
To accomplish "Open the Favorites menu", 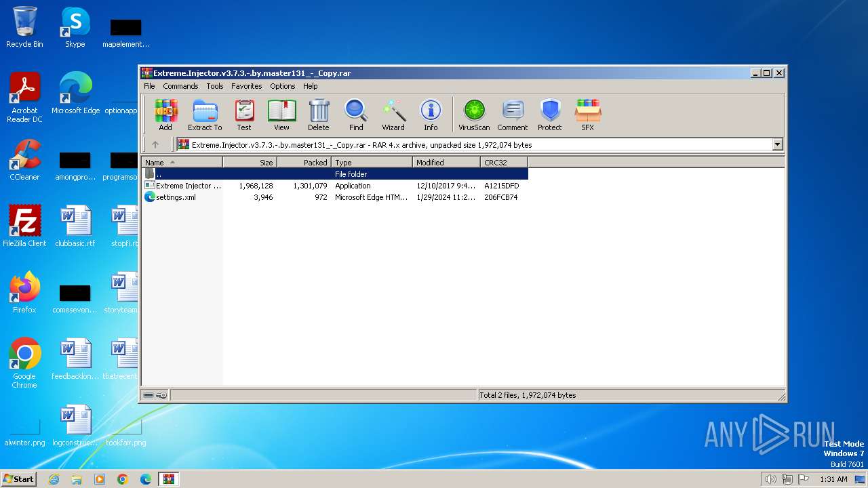I will click(x=247, y=86).
